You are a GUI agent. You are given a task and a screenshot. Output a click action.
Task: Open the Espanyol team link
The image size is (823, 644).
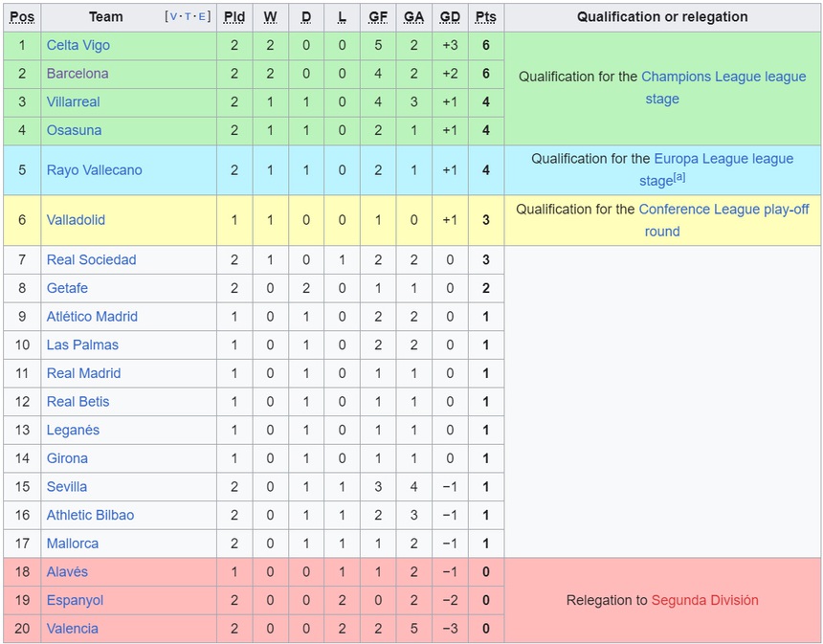(75, 601)
